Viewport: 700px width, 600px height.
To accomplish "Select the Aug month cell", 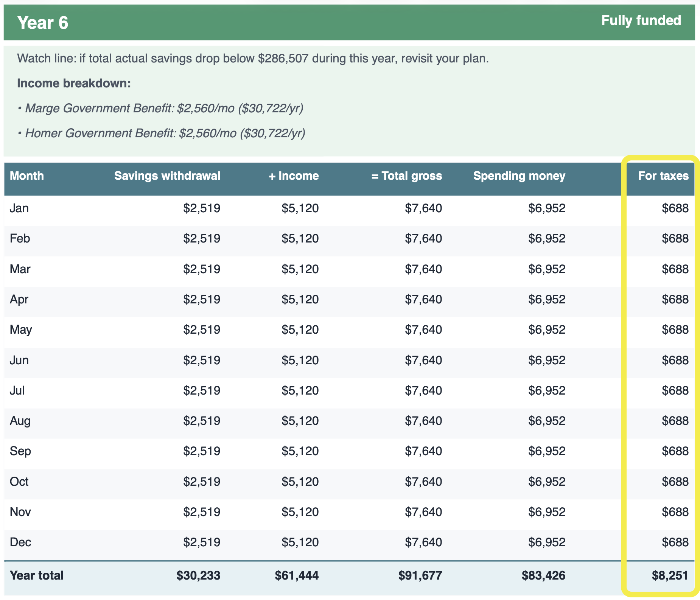I will coord(20,421).
